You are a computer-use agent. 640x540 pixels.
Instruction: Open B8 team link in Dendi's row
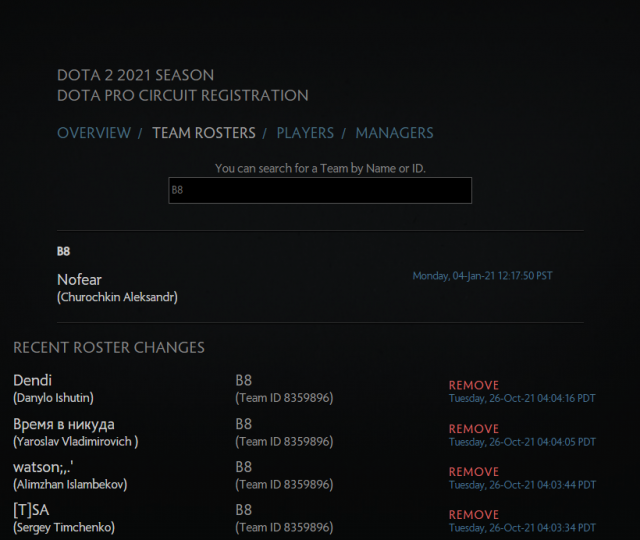tap(243, 380)
